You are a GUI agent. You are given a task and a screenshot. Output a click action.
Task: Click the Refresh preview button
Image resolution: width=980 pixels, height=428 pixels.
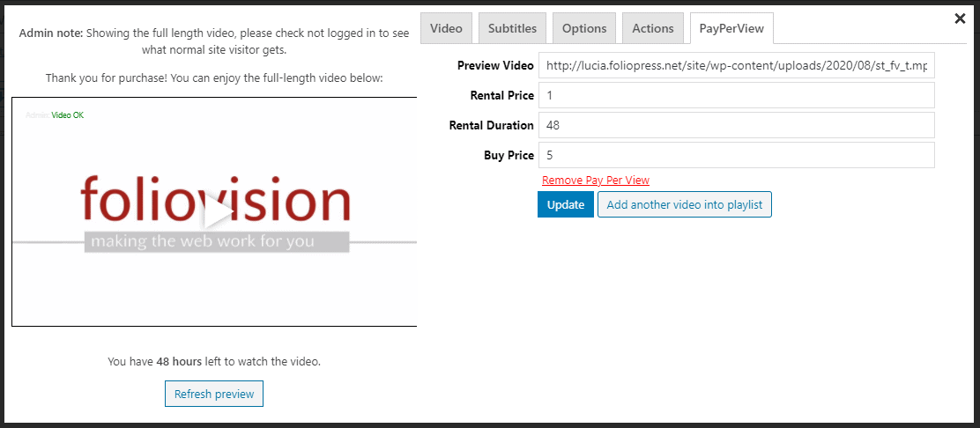[x=214, y=395]
